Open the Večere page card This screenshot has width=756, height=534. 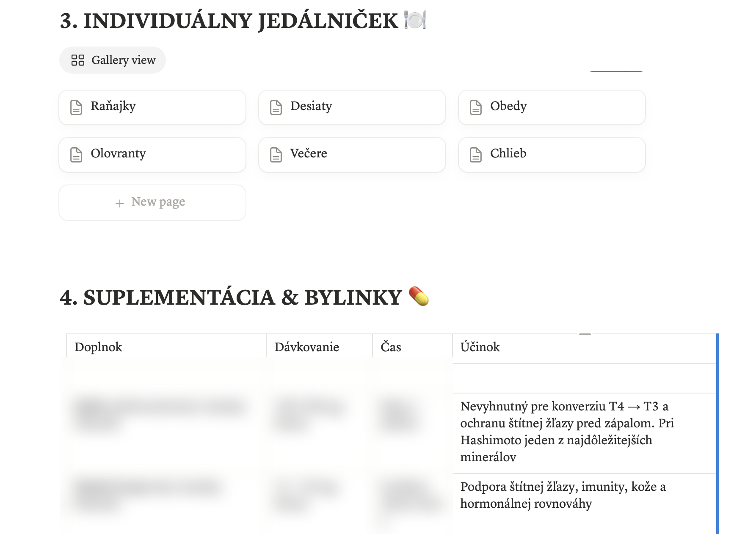click(x=352, y=155)
